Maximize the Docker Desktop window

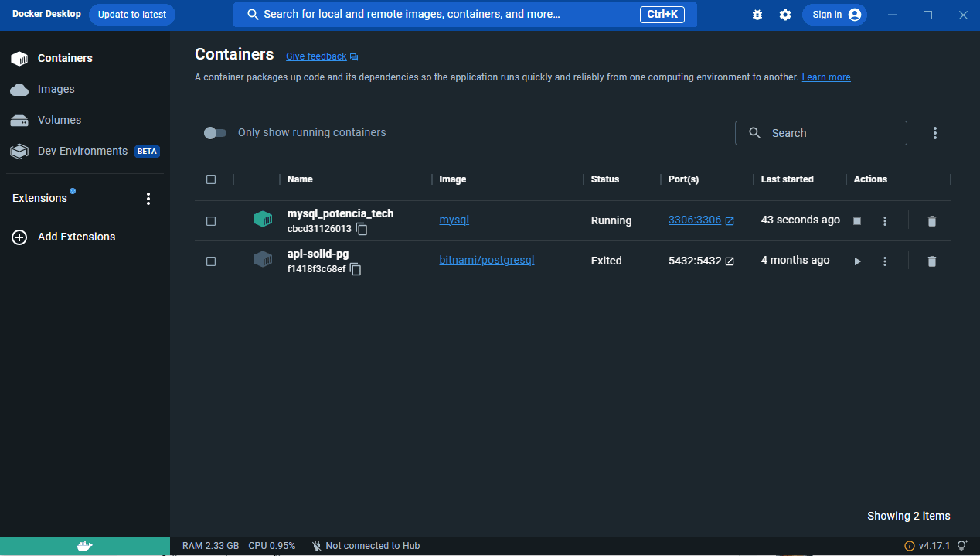928,15
